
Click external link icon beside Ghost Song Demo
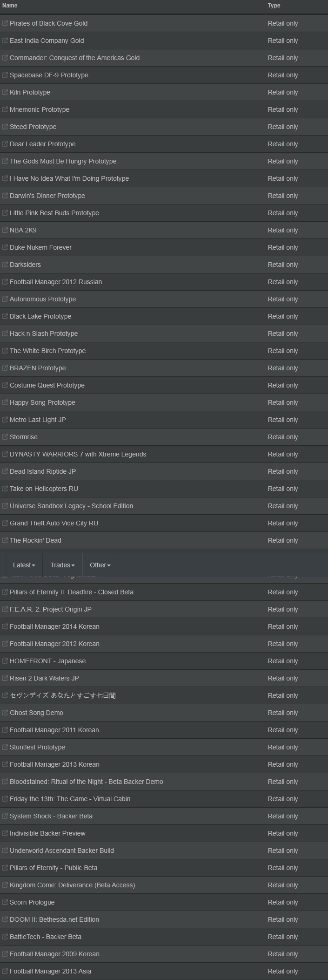5,713
